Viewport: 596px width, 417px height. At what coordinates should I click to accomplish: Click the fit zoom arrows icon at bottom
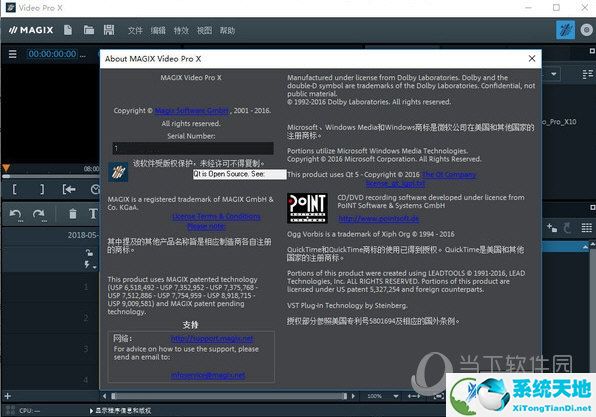pyautogui.click(x=414, y=396)
